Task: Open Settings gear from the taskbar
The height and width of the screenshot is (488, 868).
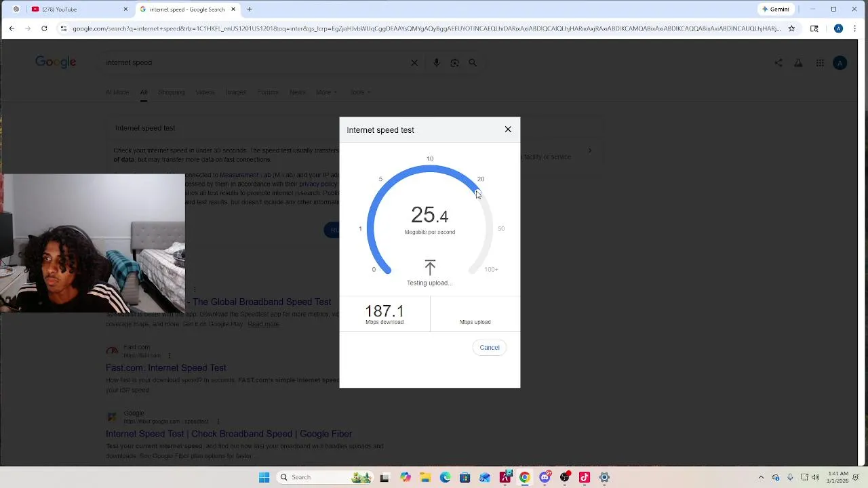Action: [604, 478]
